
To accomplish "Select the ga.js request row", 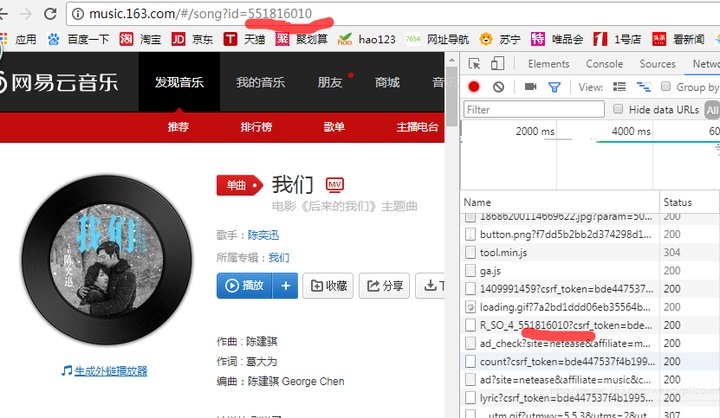I will (590, 271).
